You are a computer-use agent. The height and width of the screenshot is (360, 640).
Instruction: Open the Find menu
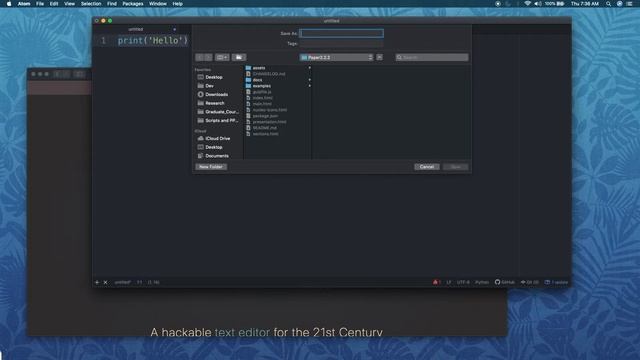[112, 4]
